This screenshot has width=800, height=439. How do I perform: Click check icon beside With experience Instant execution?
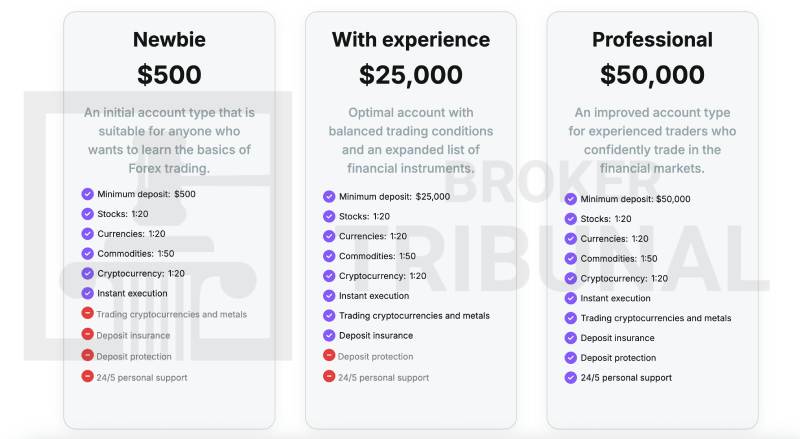(329, 296)
